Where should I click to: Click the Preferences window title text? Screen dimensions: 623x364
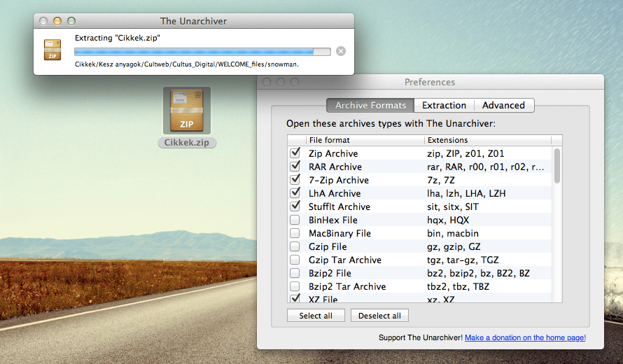tap(430, 82)
